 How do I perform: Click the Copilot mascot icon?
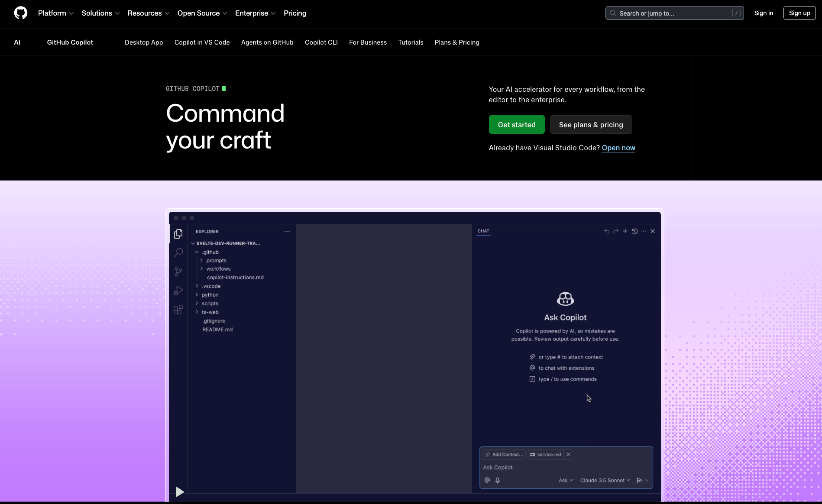point(565,299)
